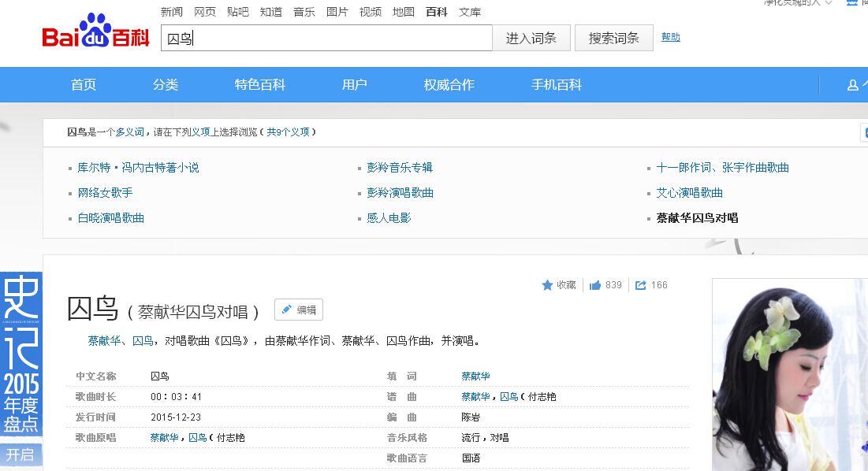The height and width of the screenshot is (471, 868).
Task: Open the 特色百科 navigation tab
Action: tap(259, 85)
